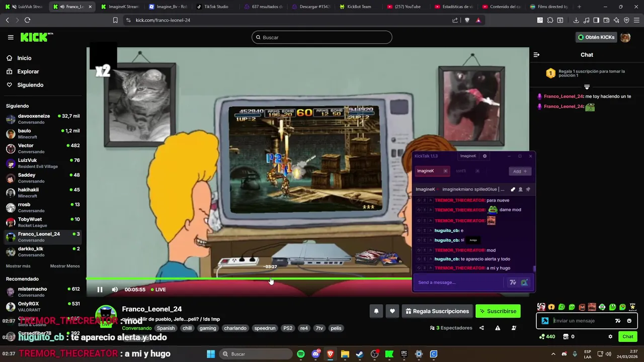
Task: View the 440 KICKs points balance
Action: tap(547, 337)
